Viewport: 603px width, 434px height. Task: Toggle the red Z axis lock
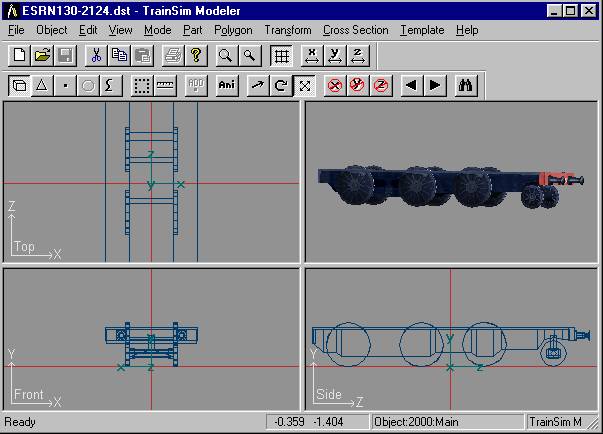(x=381, y=85)
